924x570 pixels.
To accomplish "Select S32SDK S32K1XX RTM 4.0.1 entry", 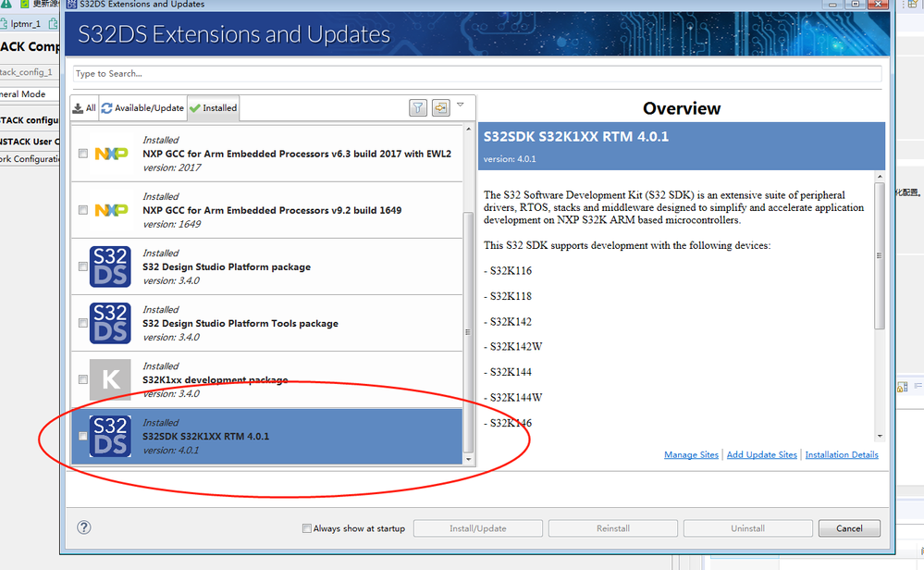I will [x=267, y=436].
